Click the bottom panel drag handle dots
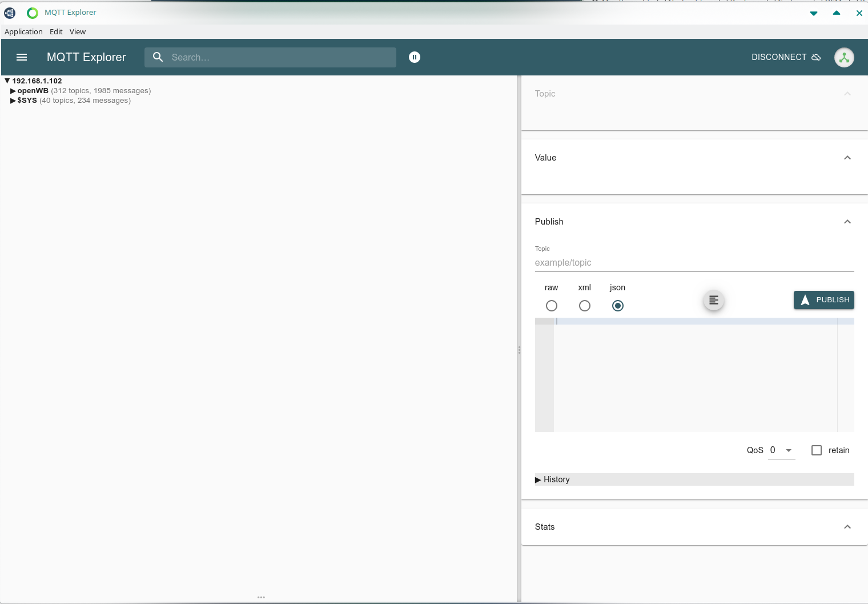The height and width of the screenshot is (604, 868). [261, 597]
